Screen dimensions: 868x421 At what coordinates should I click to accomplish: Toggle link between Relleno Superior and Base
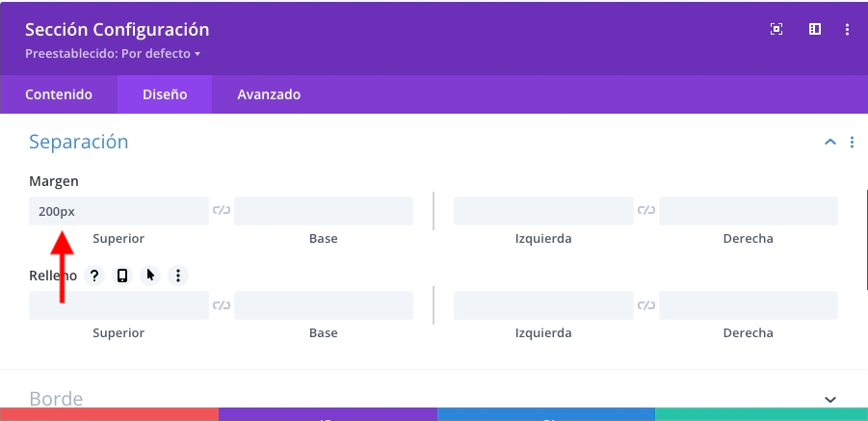click(222, 305)
